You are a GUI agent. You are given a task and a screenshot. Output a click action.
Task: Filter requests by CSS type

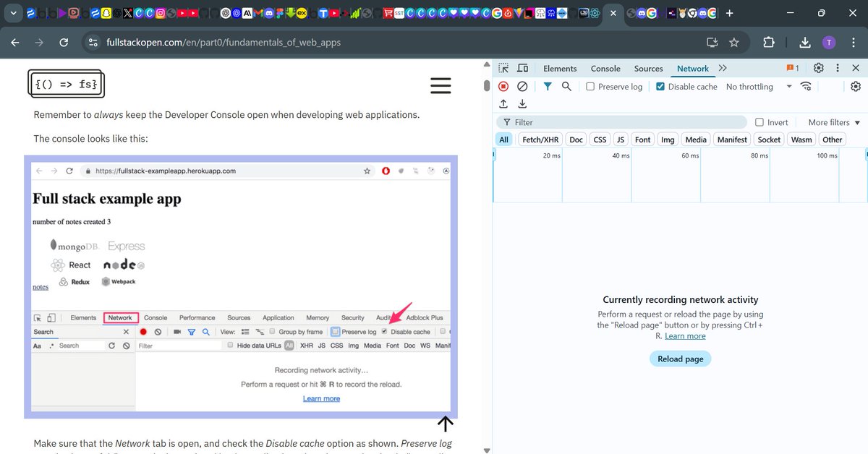tap(599, 140)
